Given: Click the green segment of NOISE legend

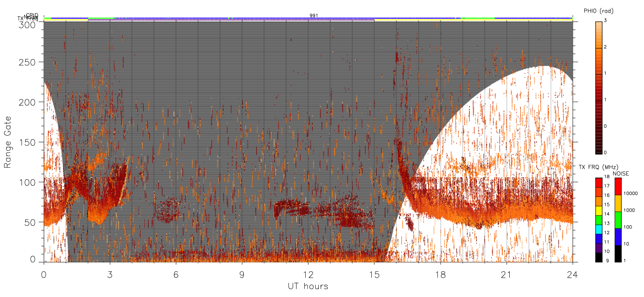Looking at the screenshot, I should coord(618,220).
